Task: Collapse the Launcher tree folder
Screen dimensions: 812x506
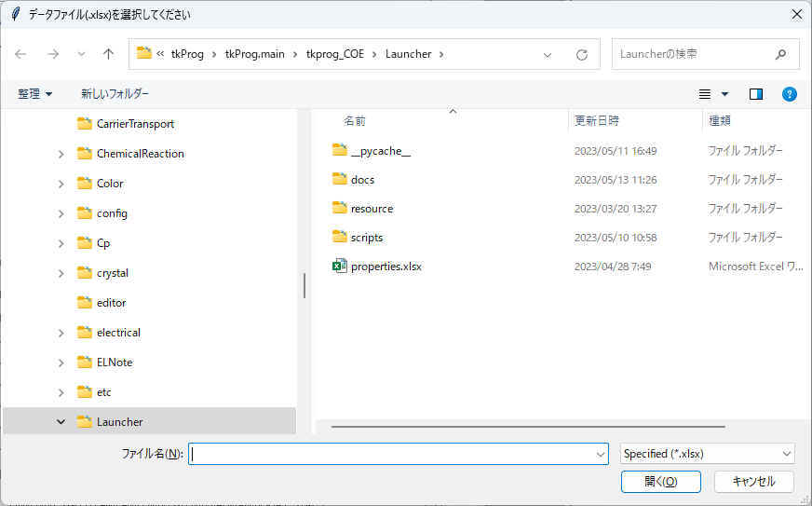Action: 61,422
